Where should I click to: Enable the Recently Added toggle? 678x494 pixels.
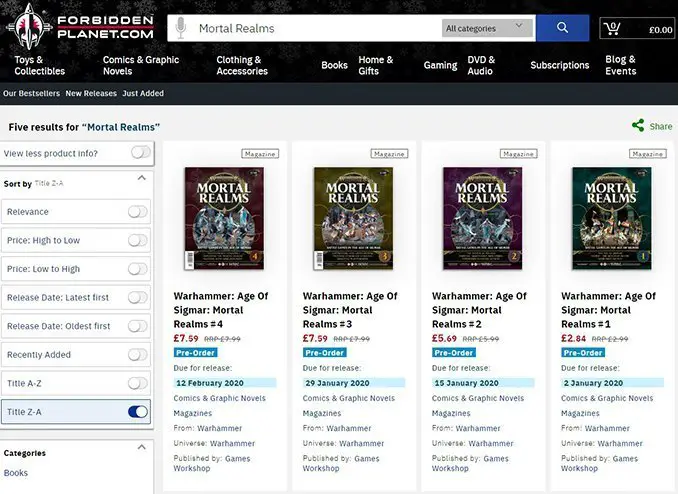coord(138,355)
